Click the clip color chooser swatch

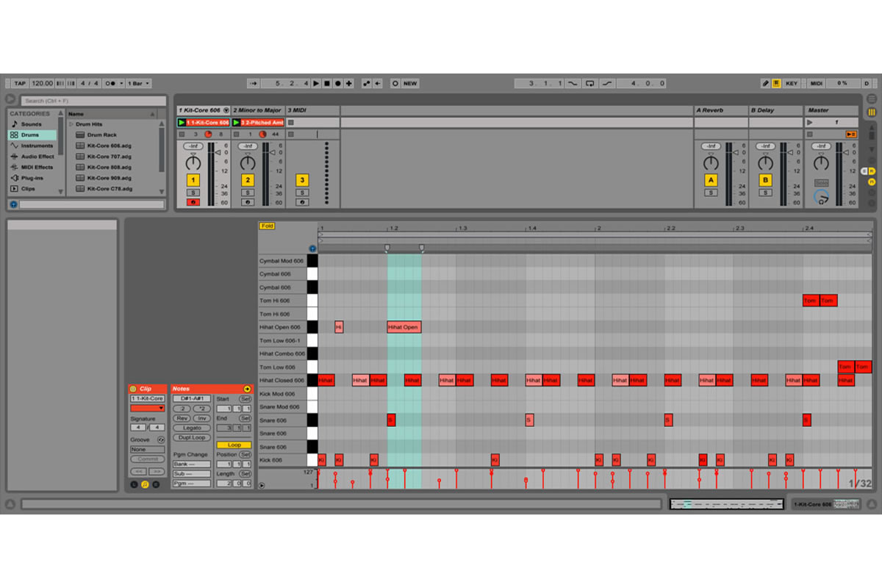tap(147, 407)
